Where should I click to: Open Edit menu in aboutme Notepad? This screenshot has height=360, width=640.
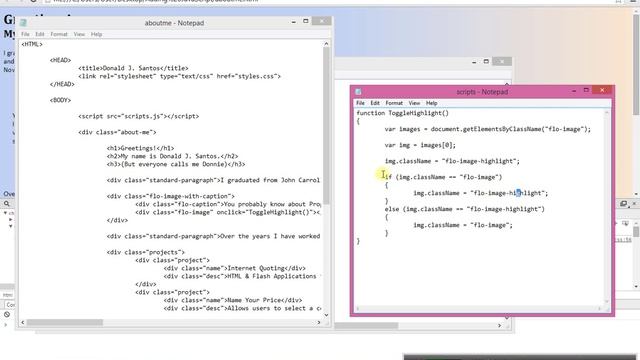[40, 34]
